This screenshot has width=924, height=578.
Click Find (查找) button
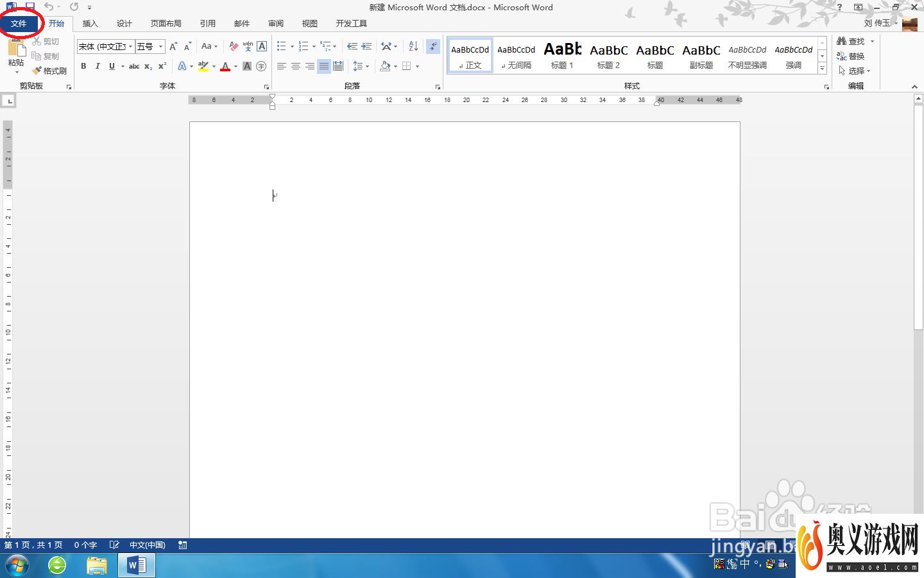851,41
